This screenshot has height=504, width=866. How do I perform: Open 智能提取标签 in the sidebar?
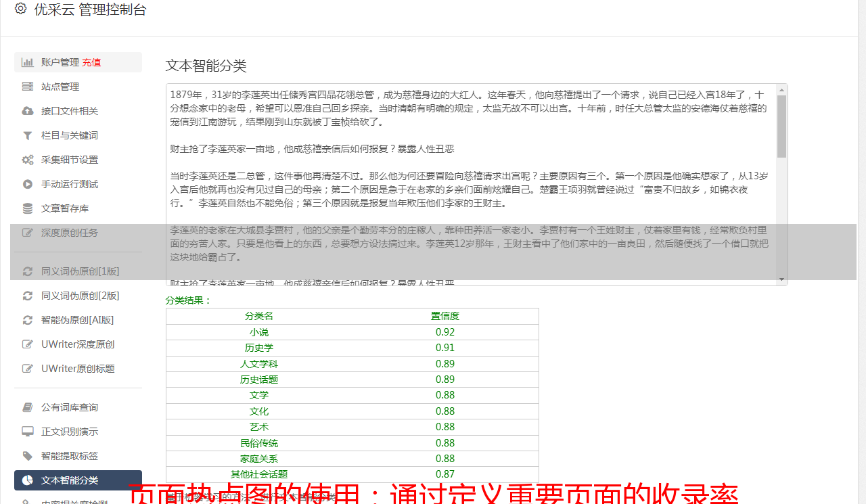click(x=78, y=456)
